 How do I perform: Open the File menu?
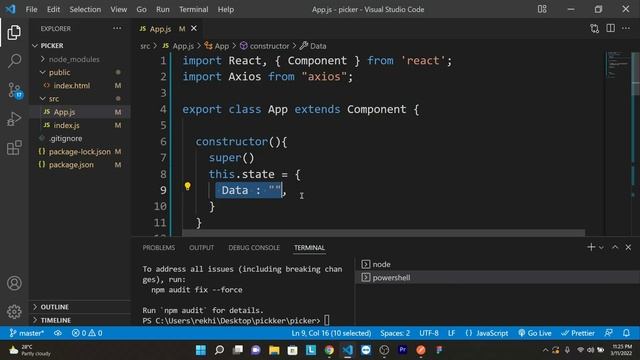click(31, 9)
